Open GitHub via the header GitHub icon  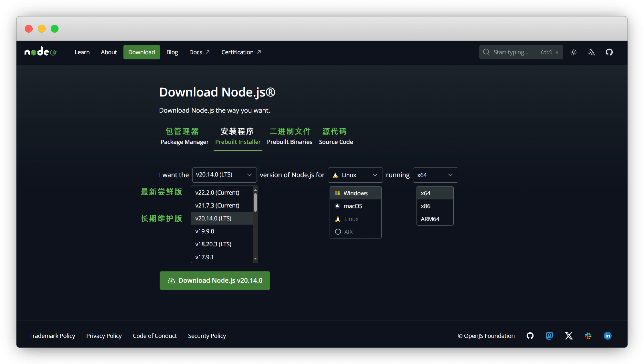click(609, 52)
